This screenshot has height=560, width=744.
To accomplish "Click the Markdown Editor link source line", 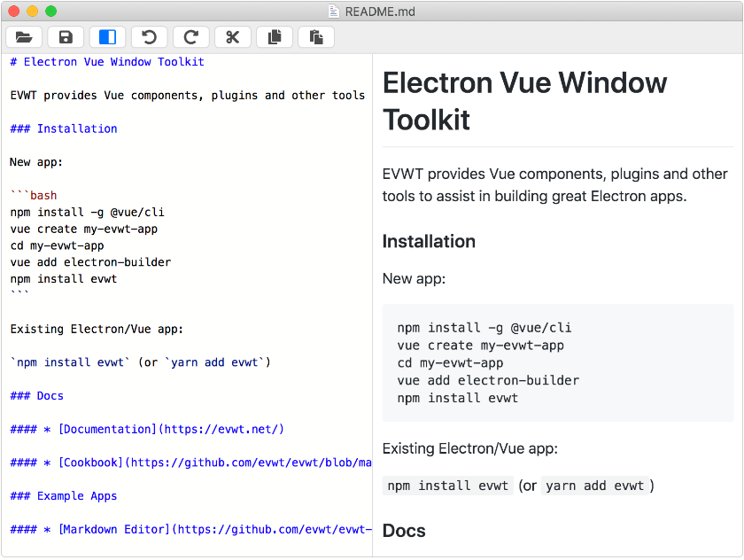I will (190, 529).
